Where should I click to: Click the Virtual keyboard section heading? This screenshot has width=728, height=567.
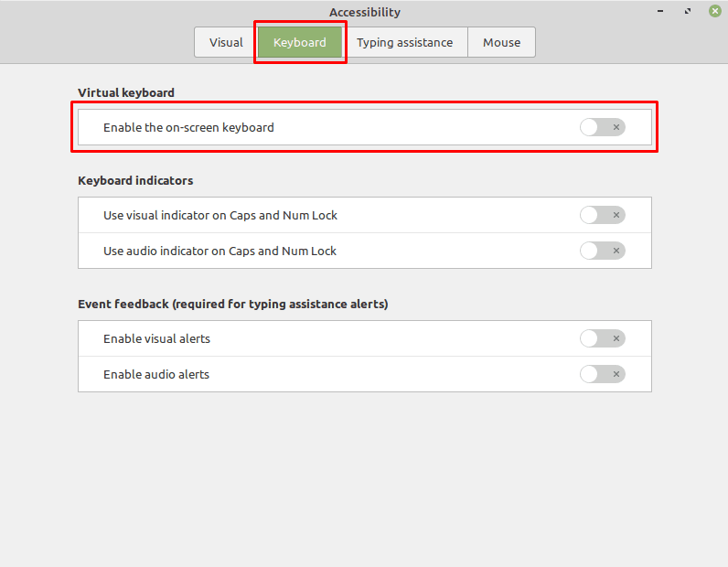126,93
